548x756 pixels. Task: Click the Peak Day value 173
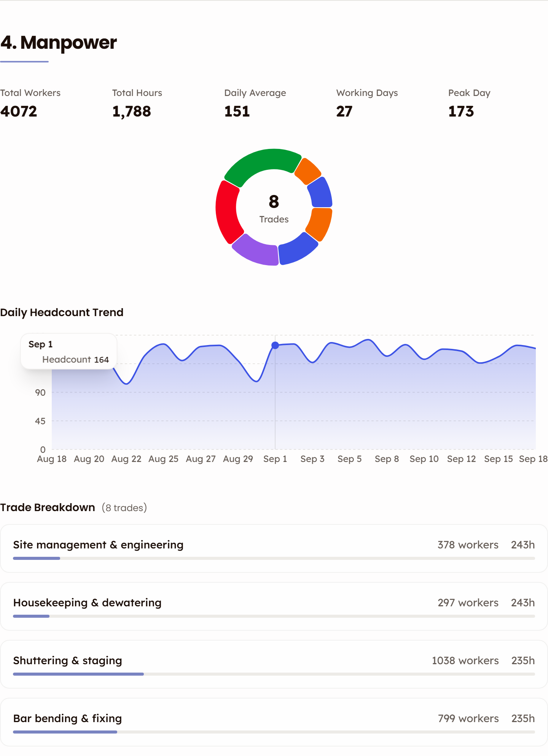461,112
